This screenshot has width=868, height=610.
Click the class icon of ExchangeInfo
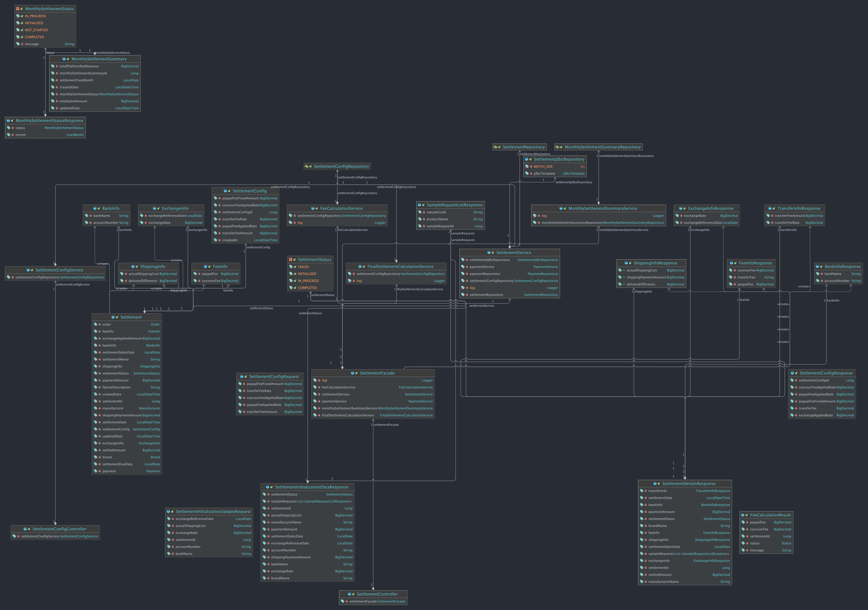[155, 208]
